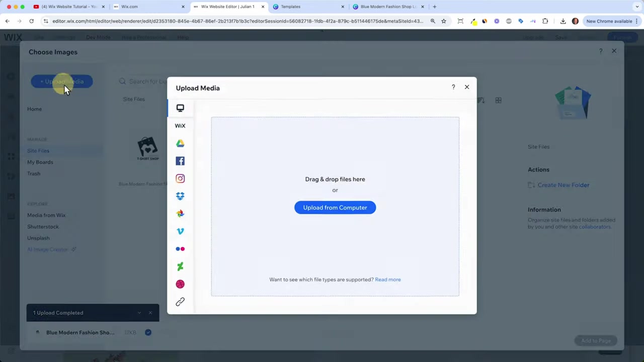Open the Shutterstock library
The image size is (644, 362).
[43, 227]
